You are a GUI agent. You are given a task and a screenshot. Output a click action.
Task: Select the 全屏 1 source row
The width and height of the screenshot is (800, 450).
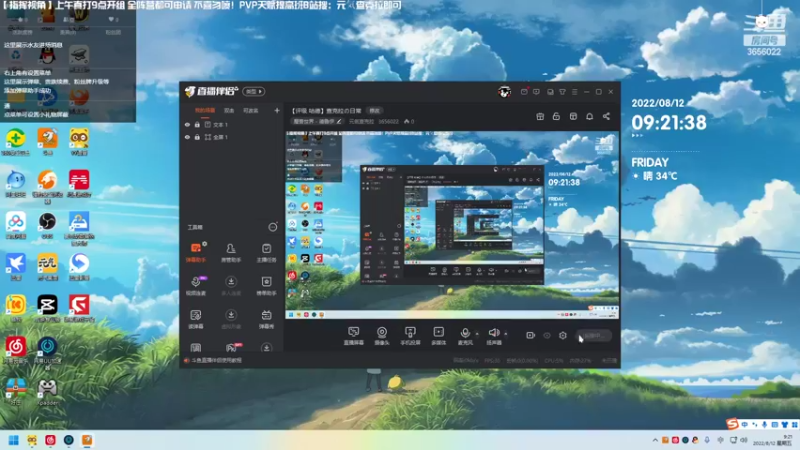pyautogui.click(x=232, y=137)
